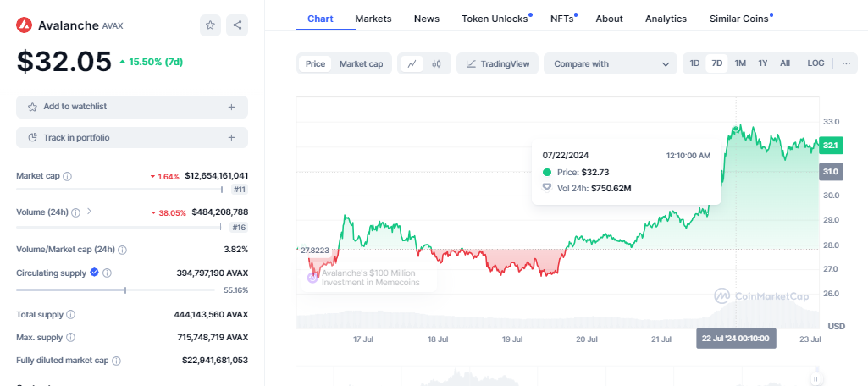This screenshot has width=868, height=386.
Task: Toggle LOG scale
Action: (816, 63)
